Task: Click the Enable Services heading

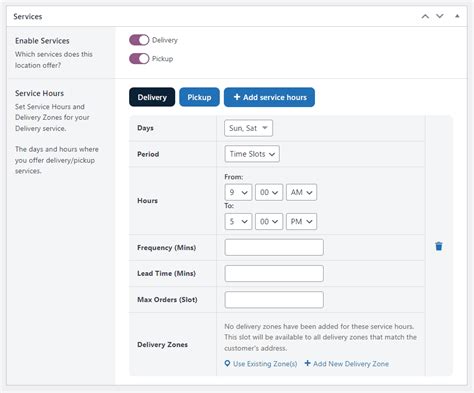Action: pyautogui.click(x=42, y=41)
